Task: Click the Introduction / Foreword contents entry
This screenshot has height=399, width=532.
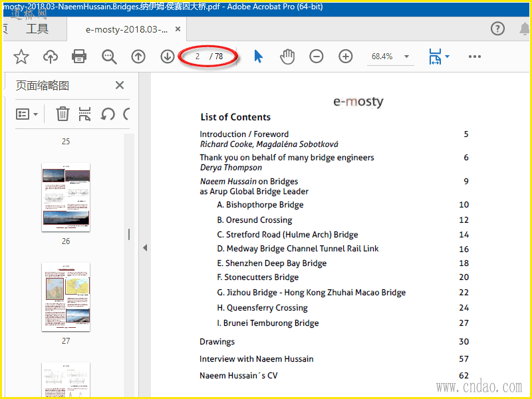Action: click(244, 134)
